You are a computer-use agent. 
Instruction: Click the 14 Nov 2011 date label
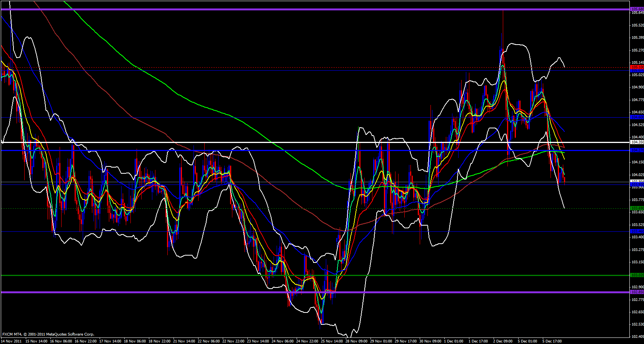tap(12, 341)
